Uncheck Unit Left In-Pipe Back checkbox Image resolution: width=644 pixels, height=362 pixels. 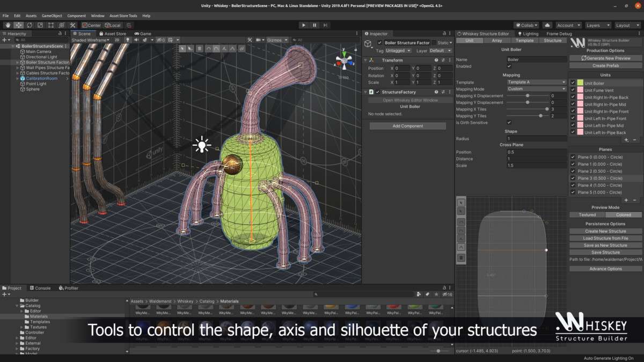573,132
